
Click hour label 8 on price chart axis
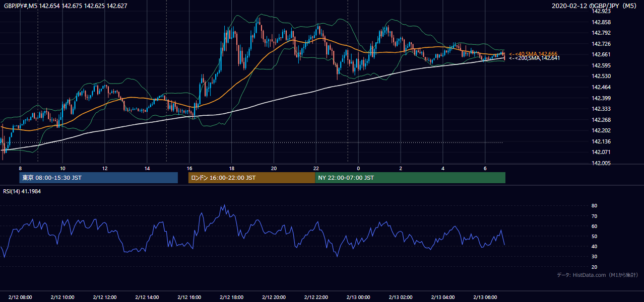point(20,168)
